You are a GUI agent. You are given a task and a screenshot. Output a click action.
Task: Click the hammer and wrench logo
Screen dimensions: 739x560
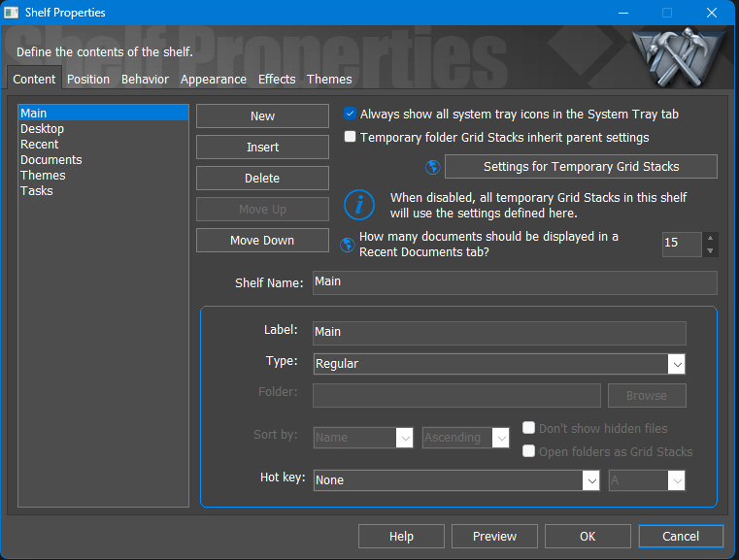pyautogui.click(x=677, y=57)
